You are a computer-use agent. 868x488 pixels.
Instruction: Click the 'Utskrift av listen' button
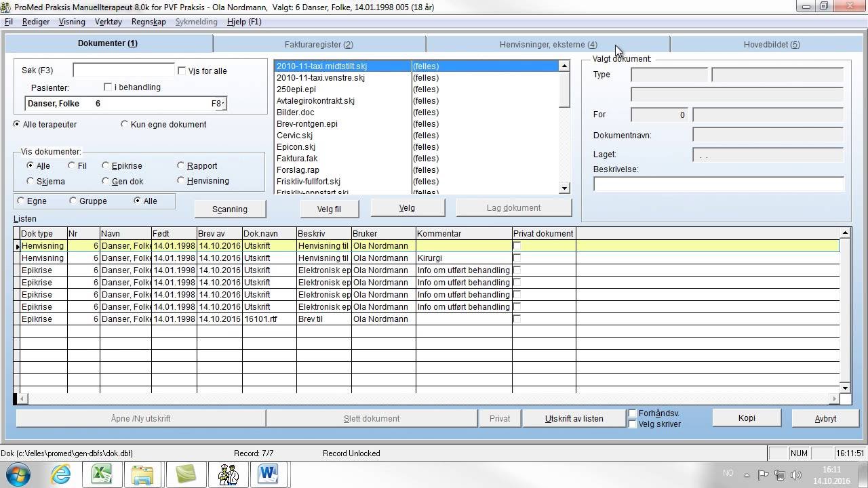click(574, 418)
